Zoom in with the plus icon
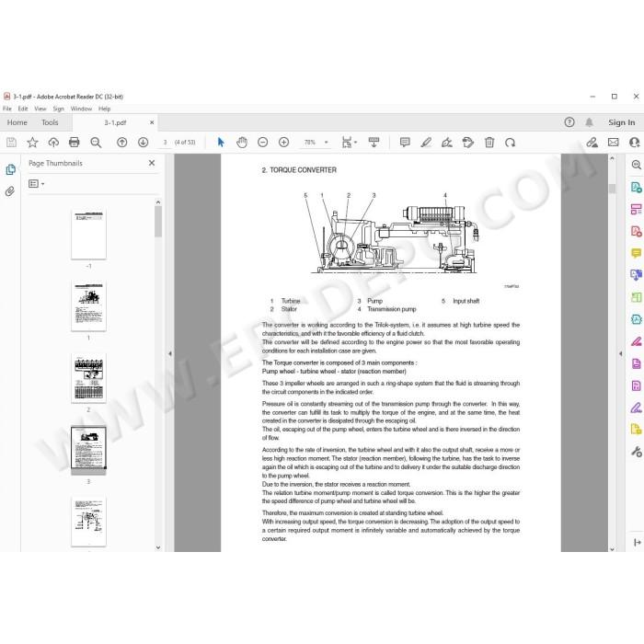644x644 pixels. point(283,143)
